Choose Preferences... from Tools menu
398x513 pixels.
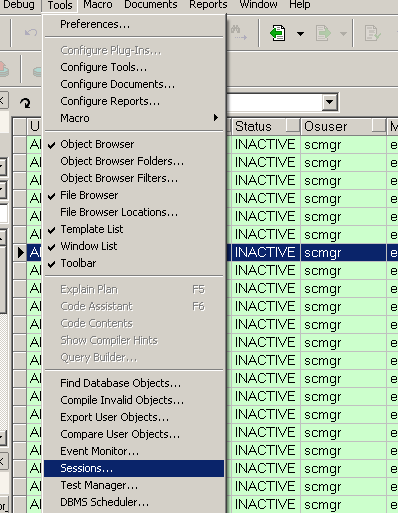click(x=134, y=24)
